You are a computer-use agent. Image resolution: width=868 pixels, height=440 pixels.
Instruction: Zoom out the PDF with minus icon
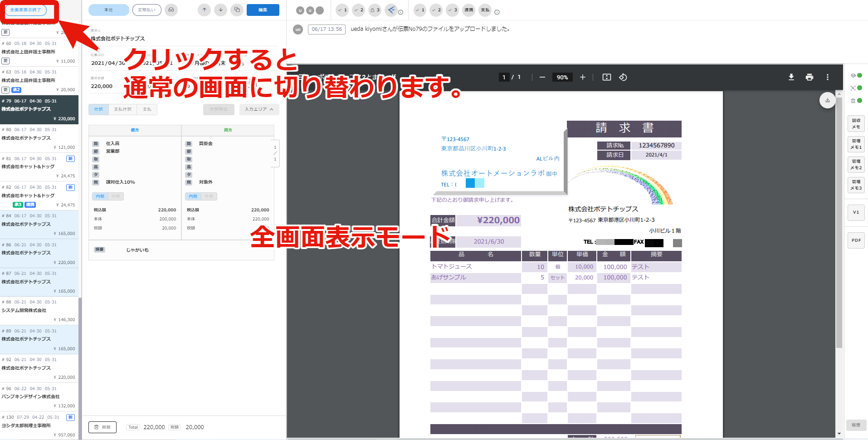click(542, 77)
